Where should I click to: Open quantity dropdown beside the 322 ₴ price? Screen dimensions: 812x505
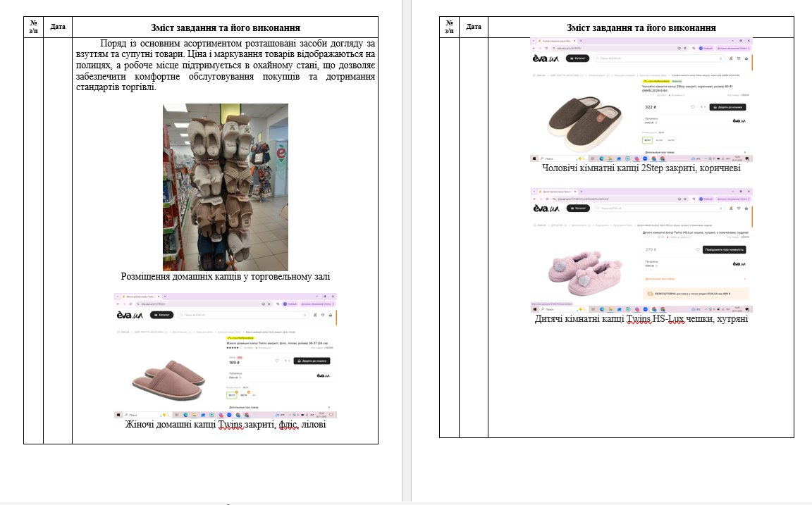(x=703, y=107)
